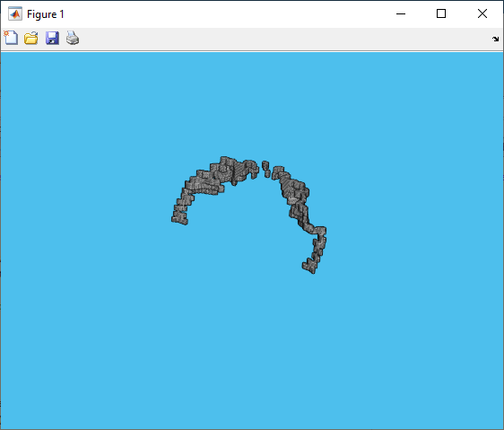The height and width of the screenshot is (430, 504).
Task: Click the small detached voxel fragment between the arcs
Action: pos(265,169)
